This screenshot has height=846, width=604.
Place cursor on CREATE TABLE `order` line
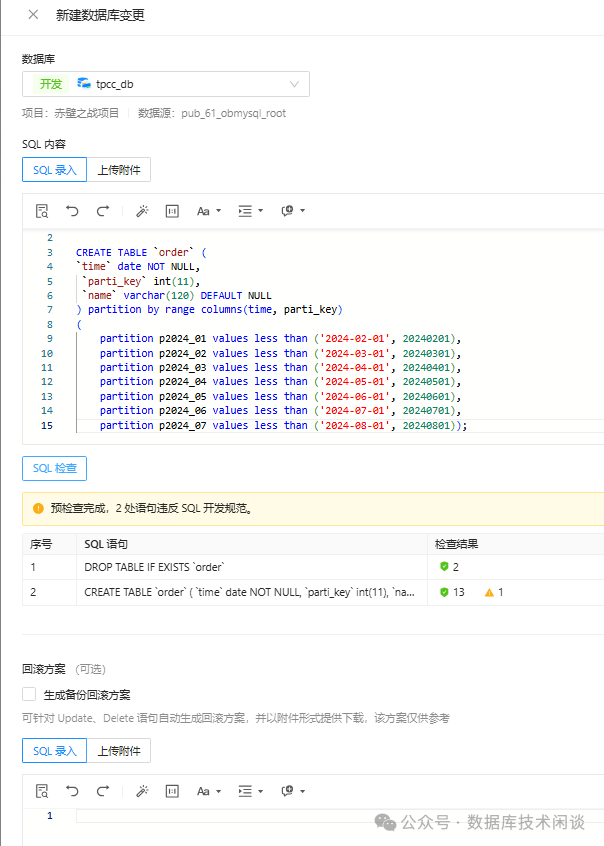pyautogui.click(x=141, y=252)
